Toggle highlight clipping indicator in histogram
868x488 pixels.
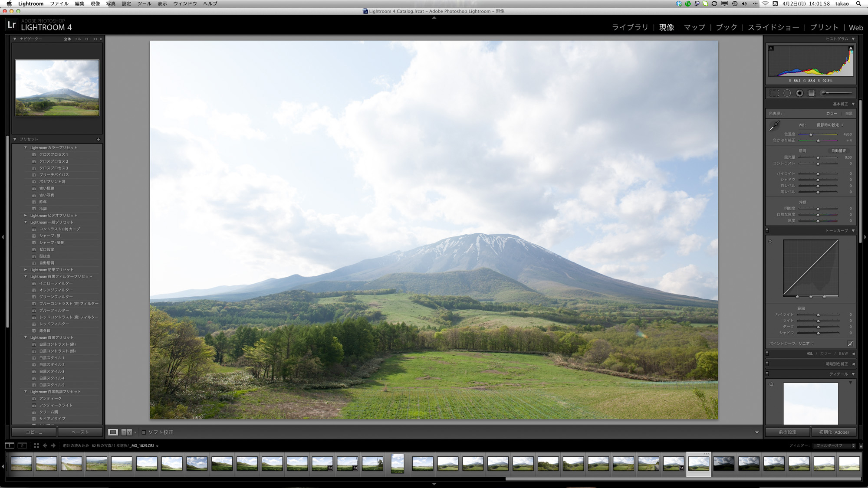[x=851, y=48]
